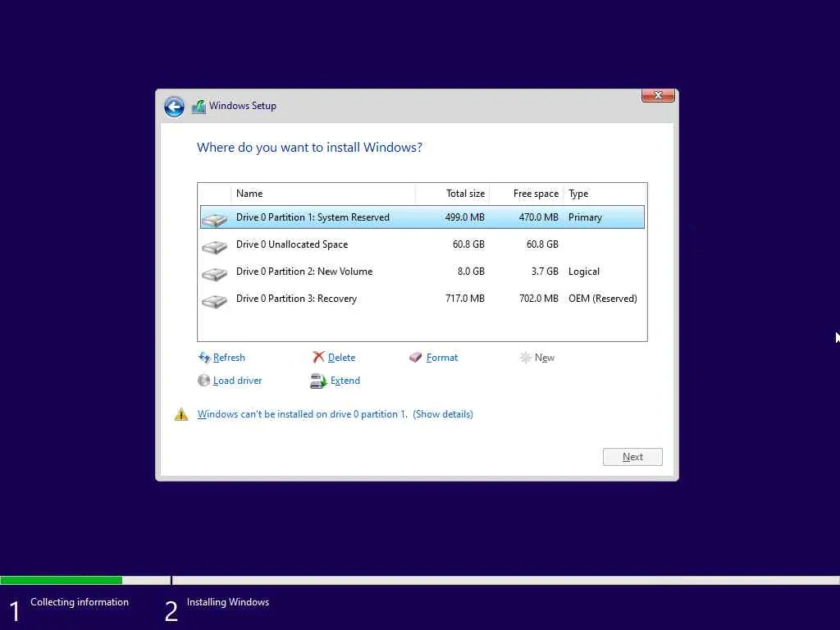Click the Windows Setup title icon
Viewport: 840px width, 630px height.
tap(199, 107)
